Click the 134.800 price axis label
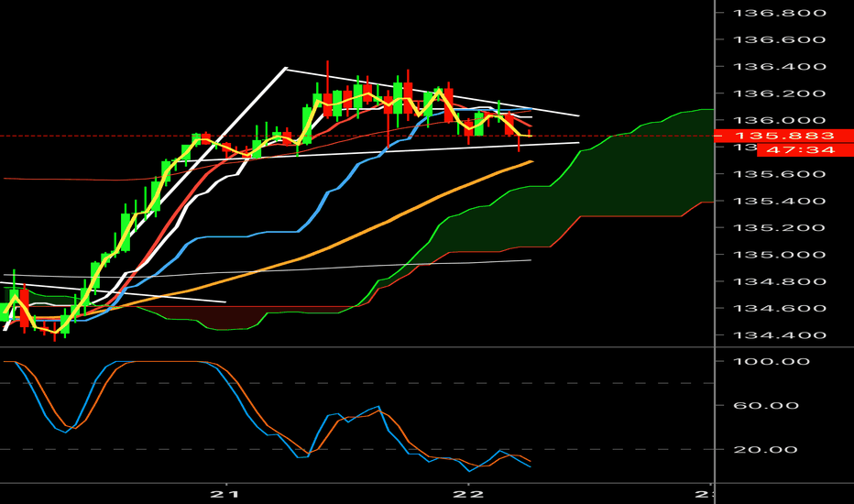The height and width of the screenshot is (504, 854). coord(780,281)
